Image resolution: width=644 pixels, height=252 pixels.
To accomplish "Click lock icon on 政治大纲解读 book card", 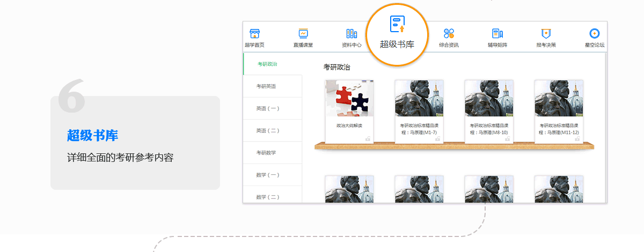I will point(368,138).
